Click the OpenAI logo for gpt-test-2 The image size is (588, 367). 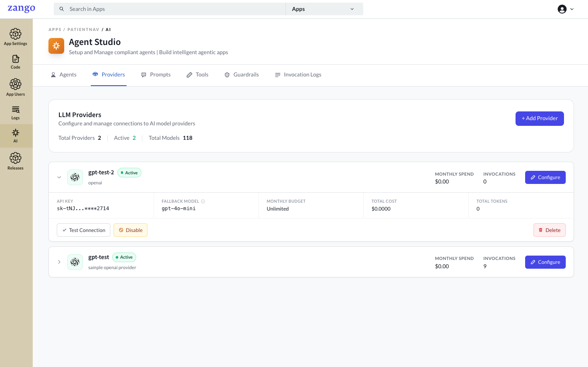(75, 177)
